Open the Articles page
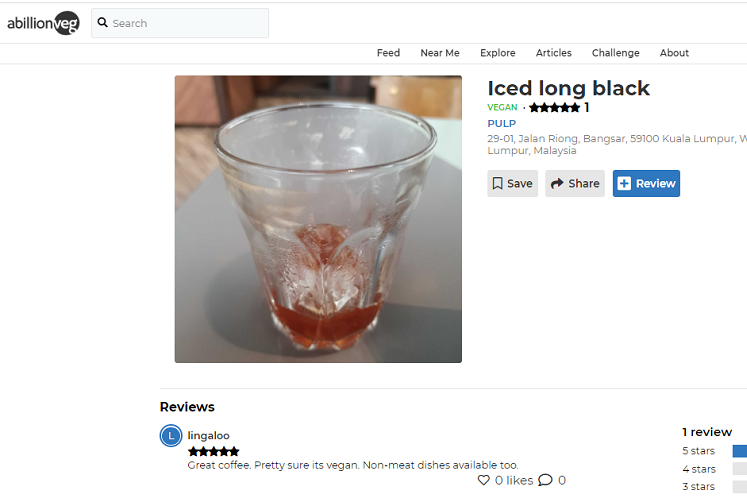Viewport: 747px width, 499px height. (554, 53)
